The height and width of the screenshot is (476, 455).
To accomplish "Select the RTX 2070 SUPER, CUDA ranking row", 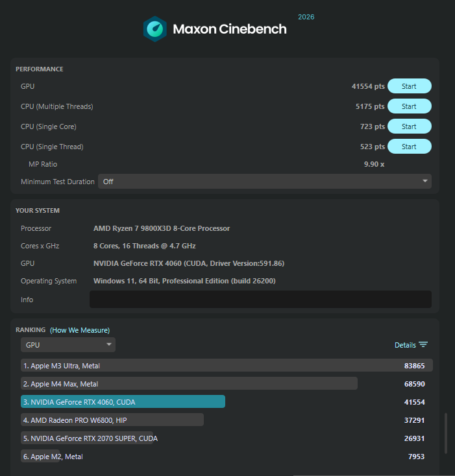I will click(x=227, y=438).
